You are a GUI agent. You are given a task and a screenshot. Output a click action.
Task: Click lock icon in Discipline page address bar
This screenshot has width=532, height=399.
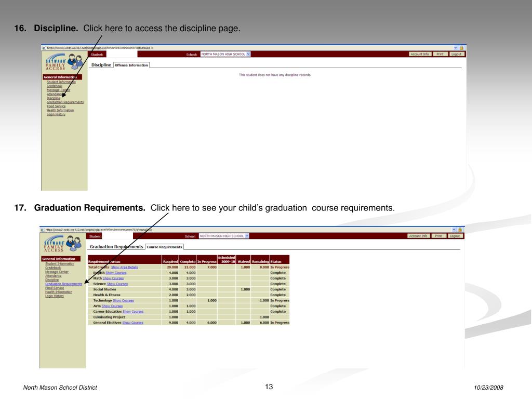tap(461, 48)
